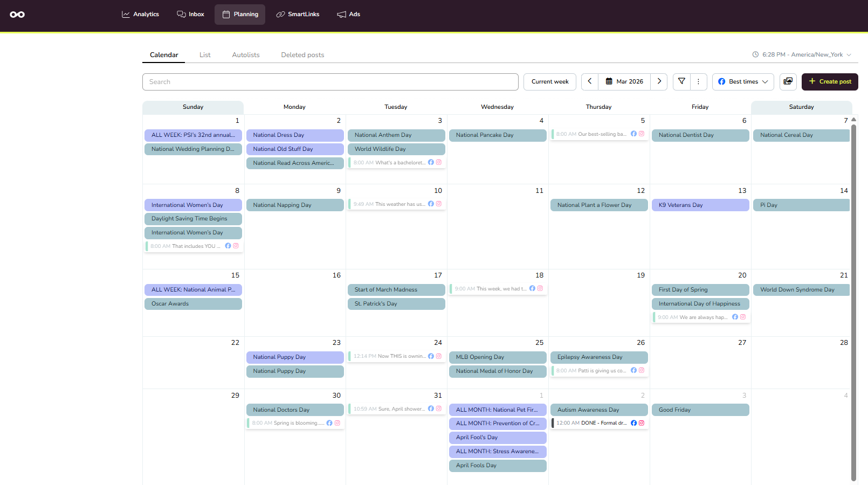Click the Instagram icon on the March 24 post
The height and width of the screenshot is (485, 868).
pyautogui.click(x=438, y=356)
